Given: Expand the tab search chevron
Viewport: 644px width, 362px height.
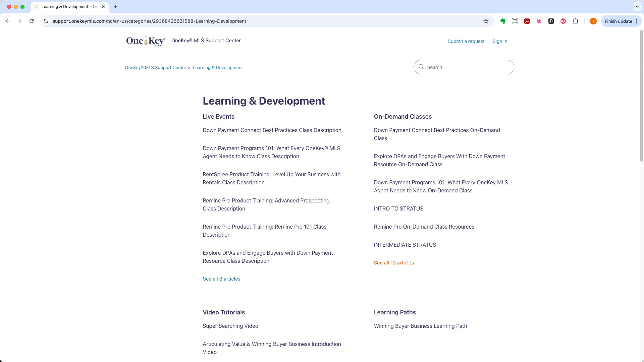Looking at the screenshot, I should click(x=637, y=7).
